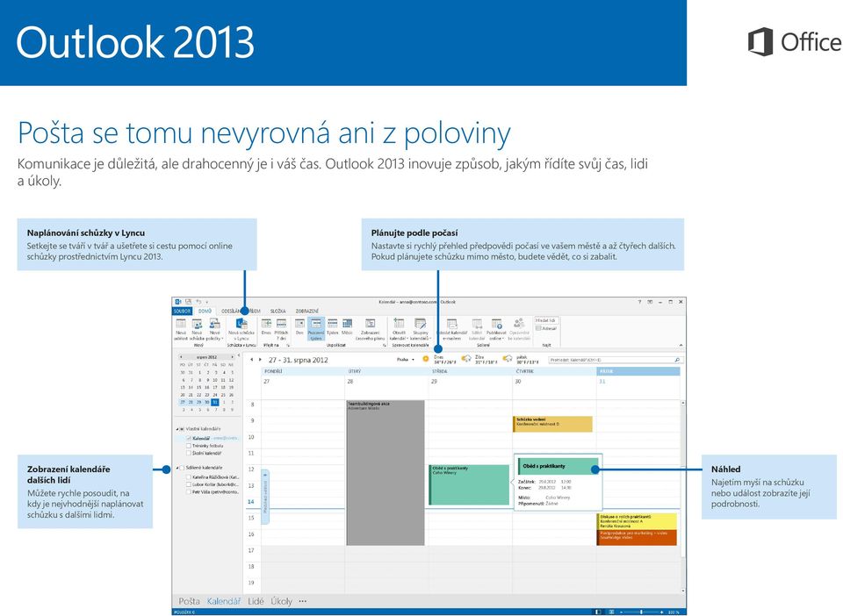Click the Adresář button
The height and width of the screenshot is (616, 843).
[546, 328]
